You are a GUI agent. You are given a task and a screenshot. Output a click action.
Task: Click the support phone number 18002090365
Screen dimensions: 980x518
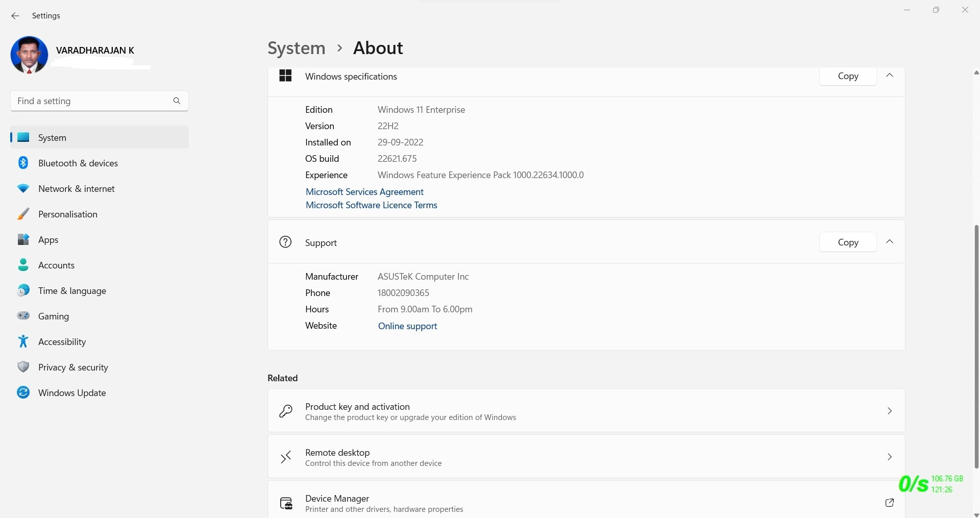(403, 293)
